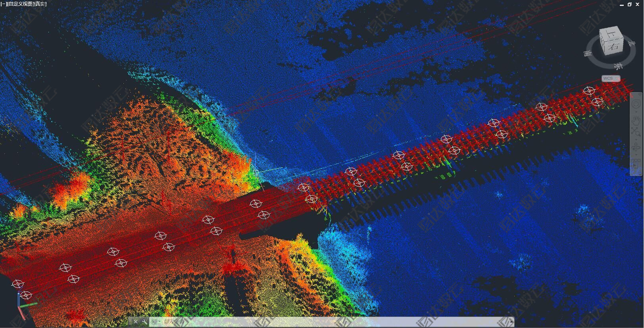Expand recent commands dropdown in command line
The height and width of the screenshot is (328, 644).
coord(156,322)
